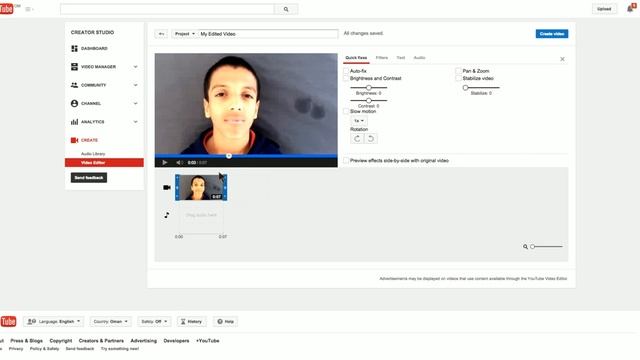Click the Community people icon
Screen dimensions: 640x360
(x=74, y=85)
